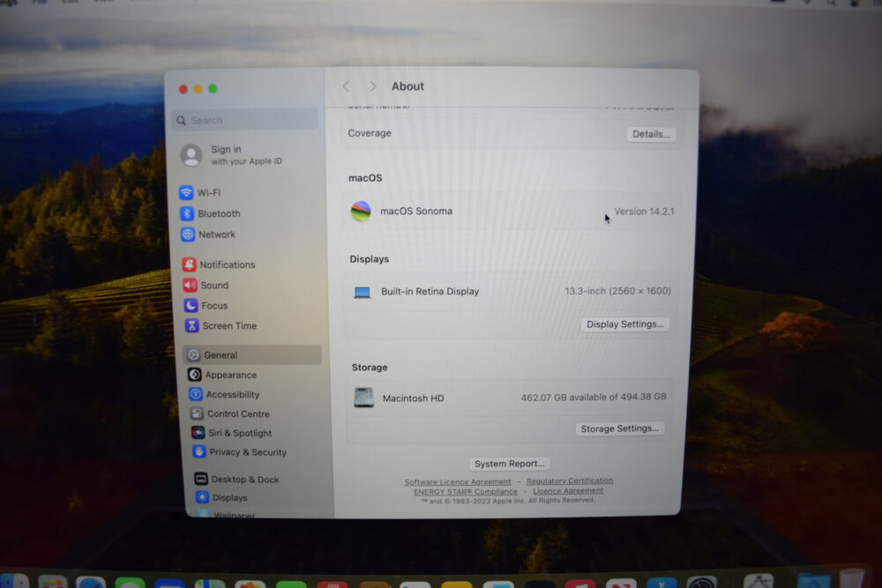Click the Built-in Retina Display label

click(430, 291)
